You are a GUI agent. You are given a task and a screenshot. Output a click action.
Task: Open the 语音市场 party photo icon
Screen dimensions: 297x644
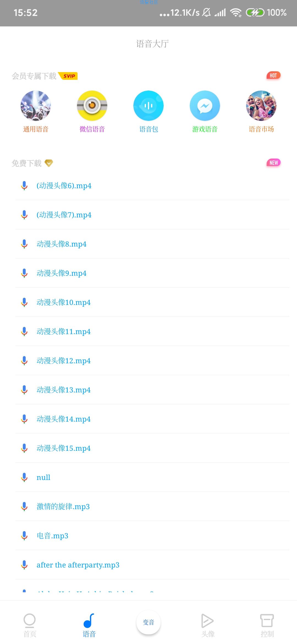261,106
